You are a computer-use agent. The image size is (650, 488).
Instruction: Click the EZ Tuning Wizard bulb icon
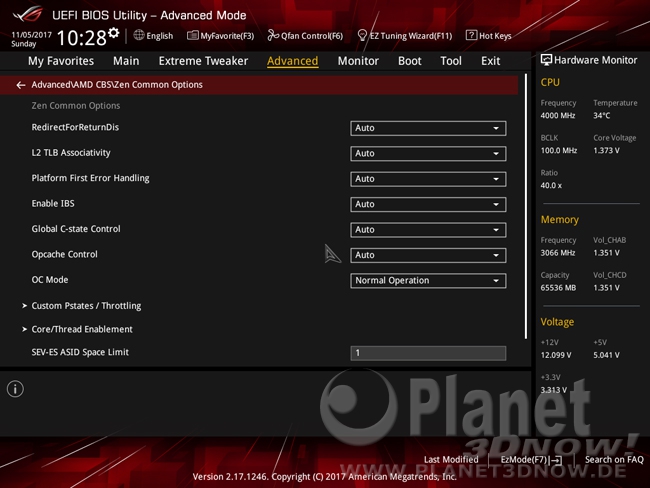coord(362,35)
